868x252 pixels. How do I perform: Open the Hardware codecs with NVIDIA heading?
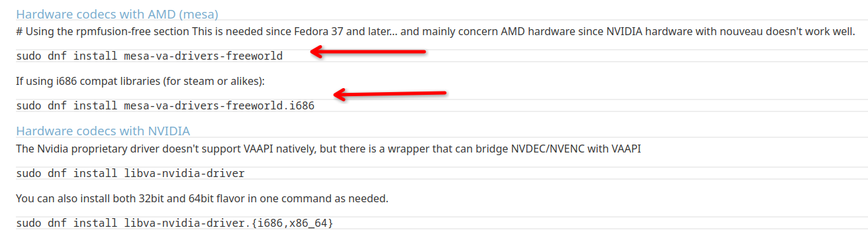[x=103, y=130]
